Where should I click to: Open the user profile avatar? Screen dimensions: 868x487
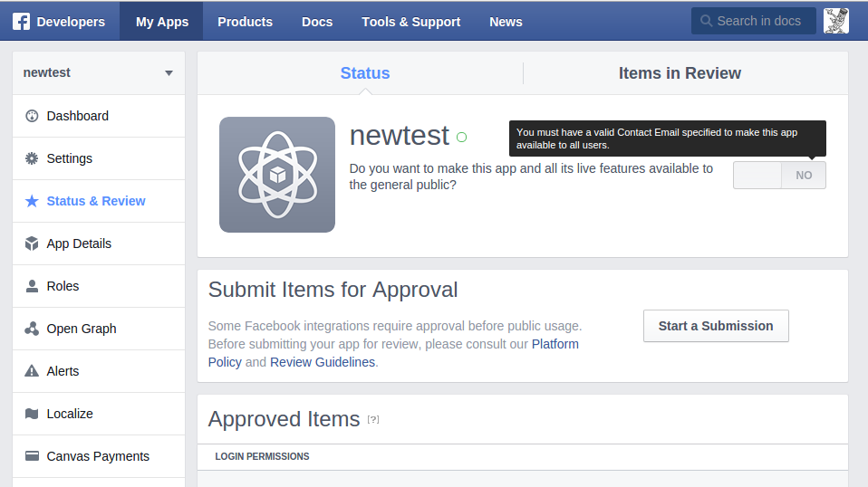click(836, 21)
